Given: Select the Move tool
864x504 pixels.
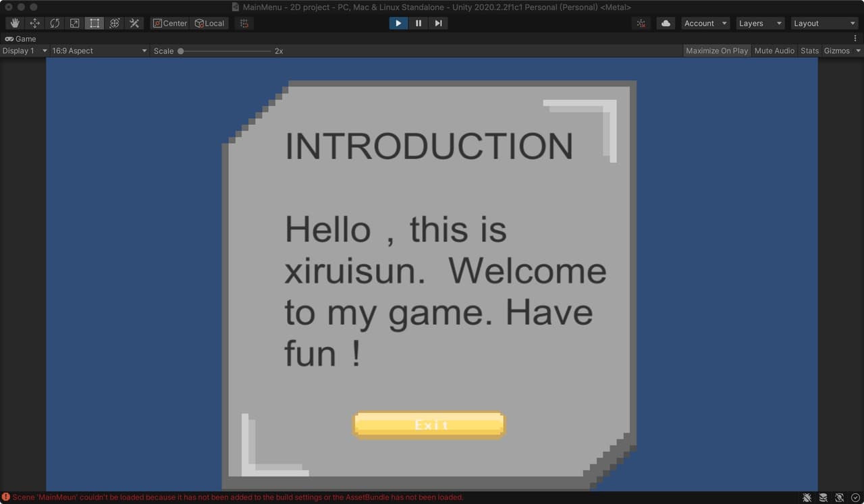Looking at the screenshot, I should point(35,23).
